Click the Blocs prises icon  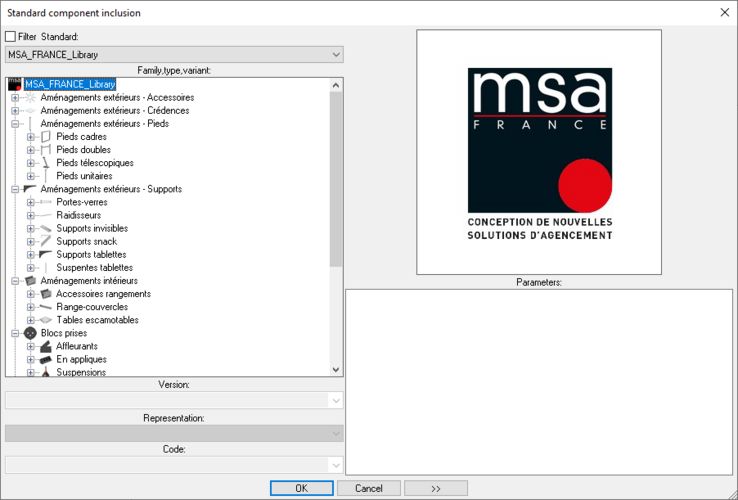[x=30, y=333]
